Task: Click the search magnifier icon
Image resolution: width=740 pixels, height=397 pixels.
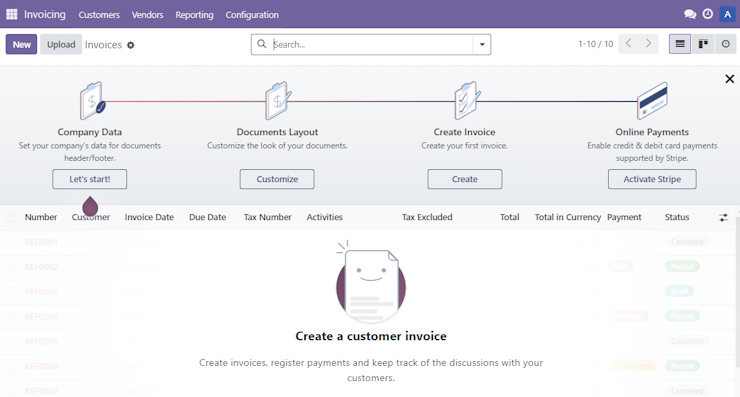Action: 261,44
